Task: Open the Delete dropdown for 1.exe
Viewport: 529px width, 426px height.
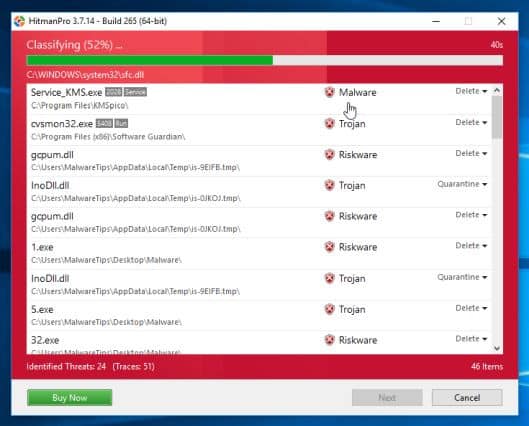Action: tap(471, 246)
